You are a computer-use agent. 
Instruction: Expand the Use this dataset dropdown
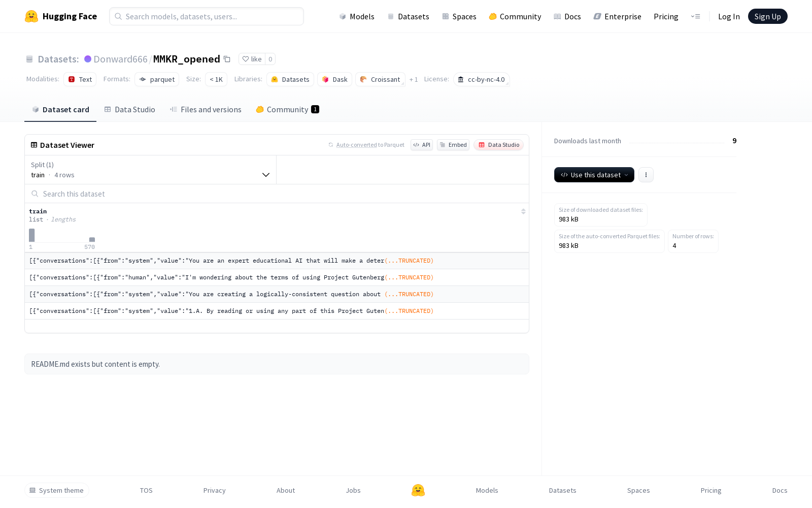pyautogui.click(x=594, y=175)
